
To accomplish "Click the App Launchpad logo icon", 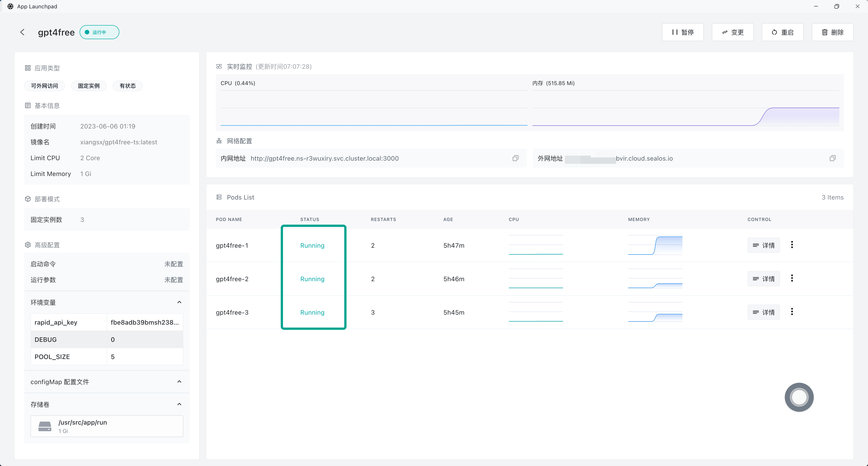I will 10,6.
